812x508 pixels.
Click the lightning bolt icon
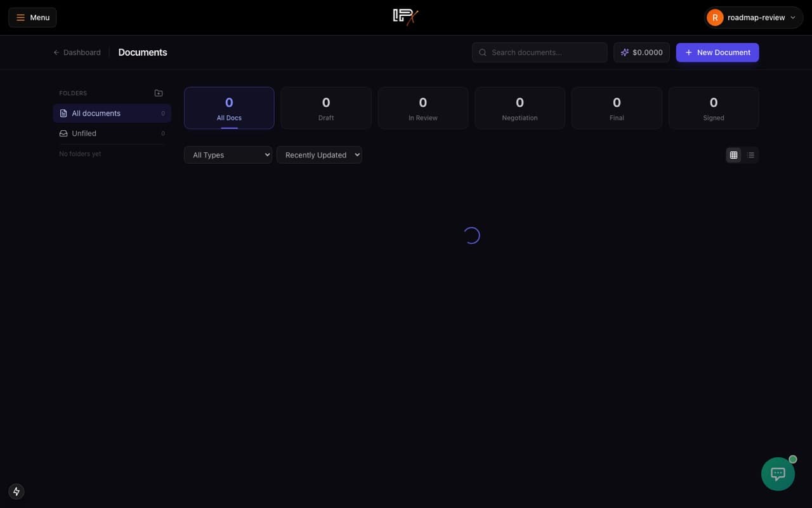pos(16,491)
